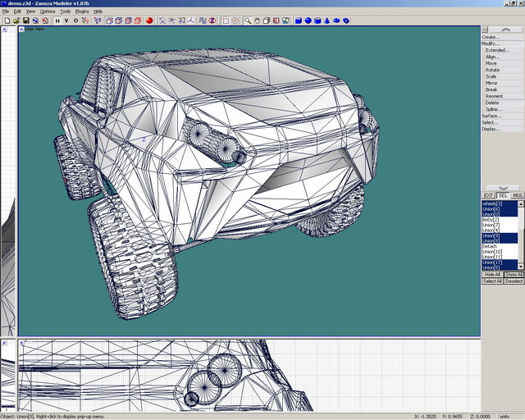This screenshot has height=420, width=525.
Task: Click the H axis lock button
Action: [x=57, y=21]
